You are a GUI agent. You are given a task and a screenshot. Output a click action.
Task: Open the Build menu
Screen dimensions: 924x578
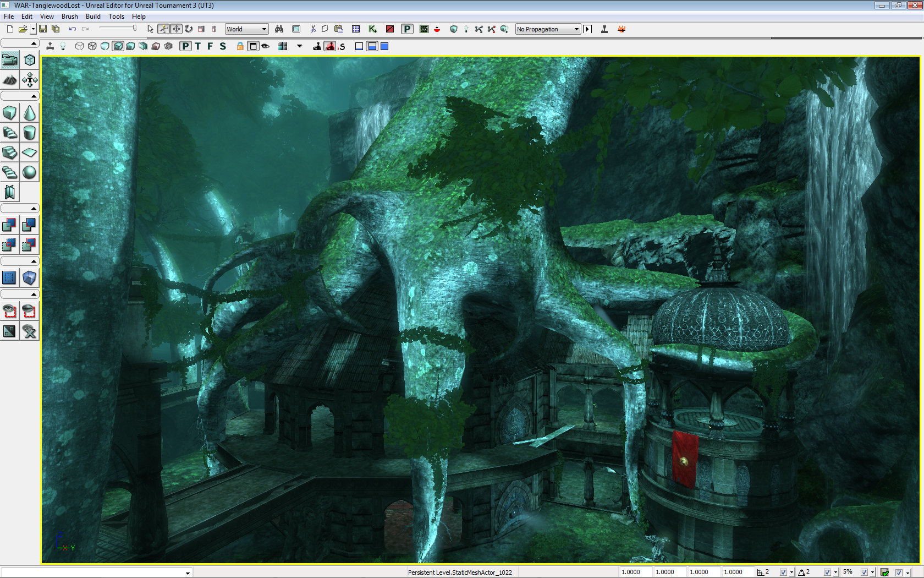pos(93,17)
